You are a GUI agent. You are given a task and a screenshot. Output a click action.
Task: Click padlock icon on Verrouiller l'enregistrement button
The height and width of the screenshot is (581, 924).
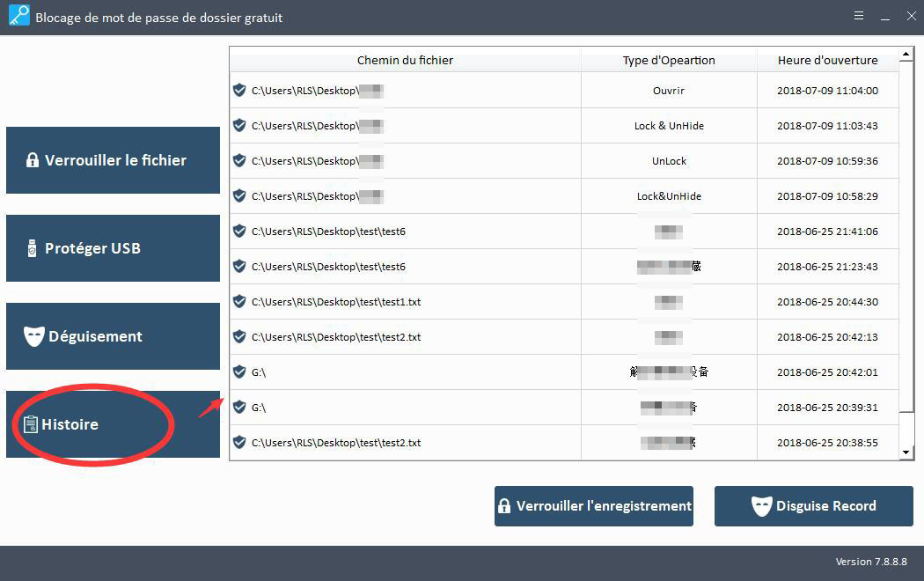tap(504, 506)
